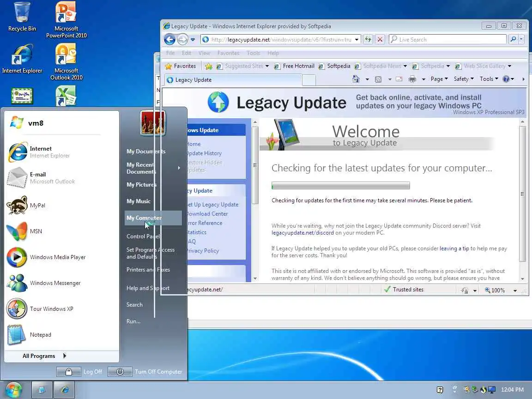
Task: Open a new blank tab button
Action: pos(309,80)
